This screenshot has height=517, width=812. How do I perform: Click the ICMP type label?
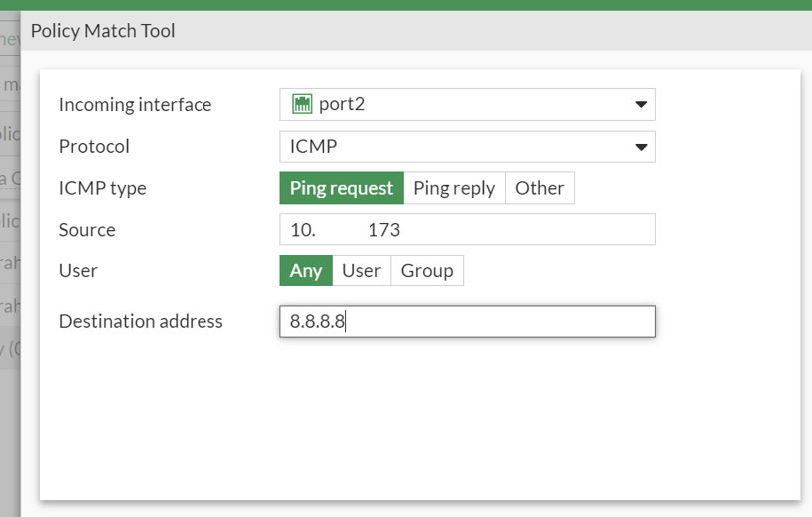(x=103, y=188)
